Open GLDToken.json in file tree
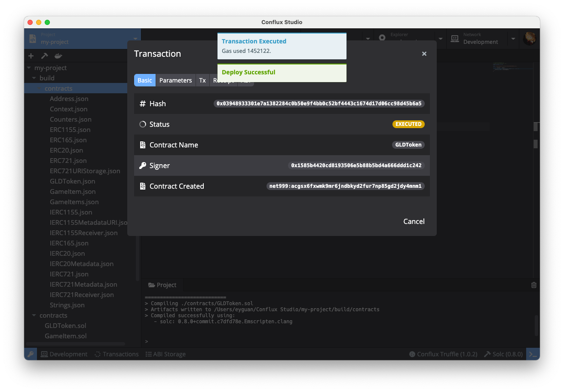The image size is (564, 392). [x=72, y=181]
